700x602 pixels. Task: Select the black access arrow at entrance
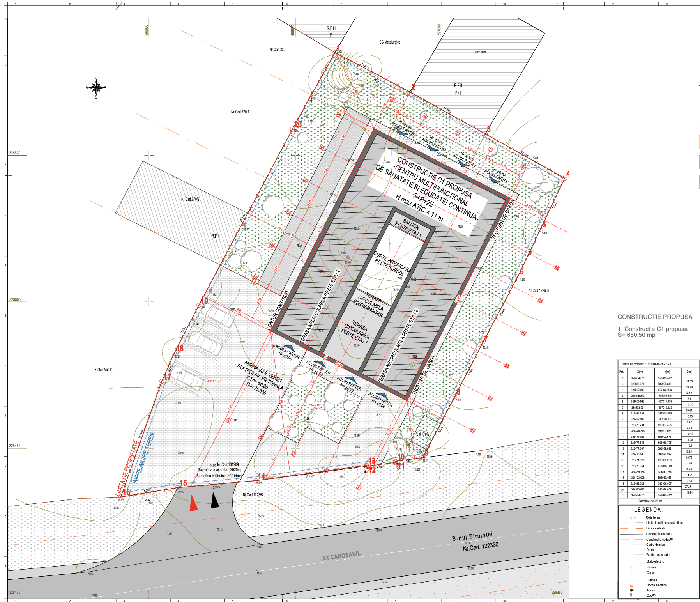point(215,500)
